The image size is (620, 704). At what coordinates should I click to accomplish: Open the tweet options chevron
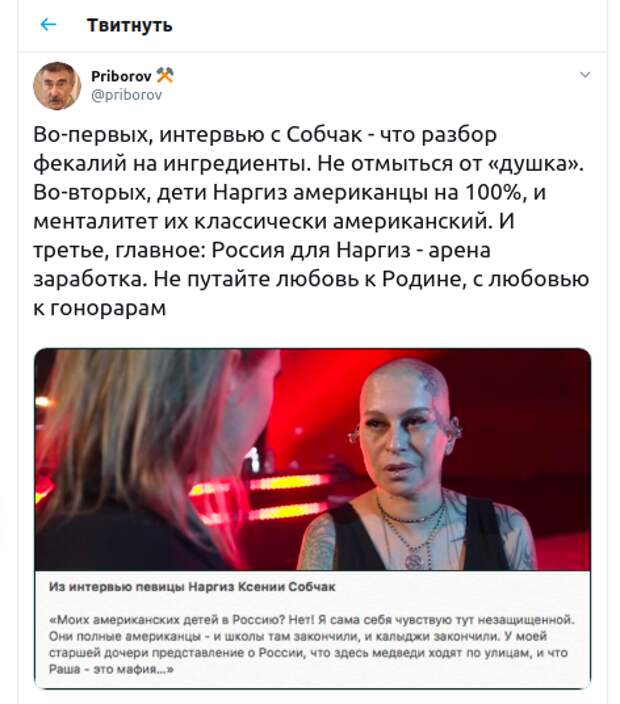point(585,75)
